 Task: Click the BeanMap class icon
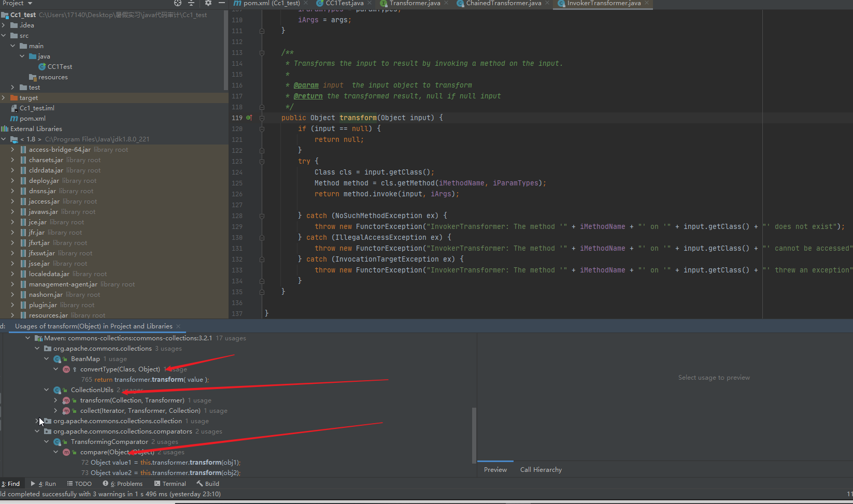click(57, 359)
